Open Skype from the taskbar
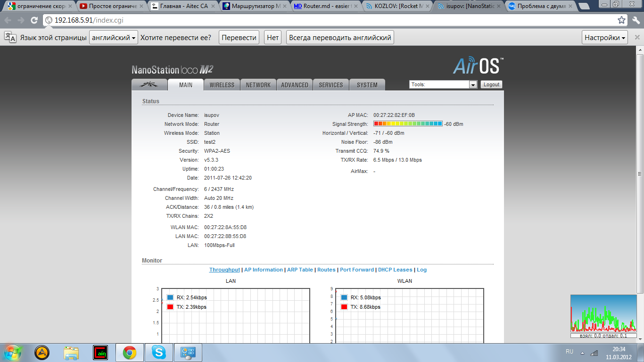 pyautogui.click(x=159, y=353)
